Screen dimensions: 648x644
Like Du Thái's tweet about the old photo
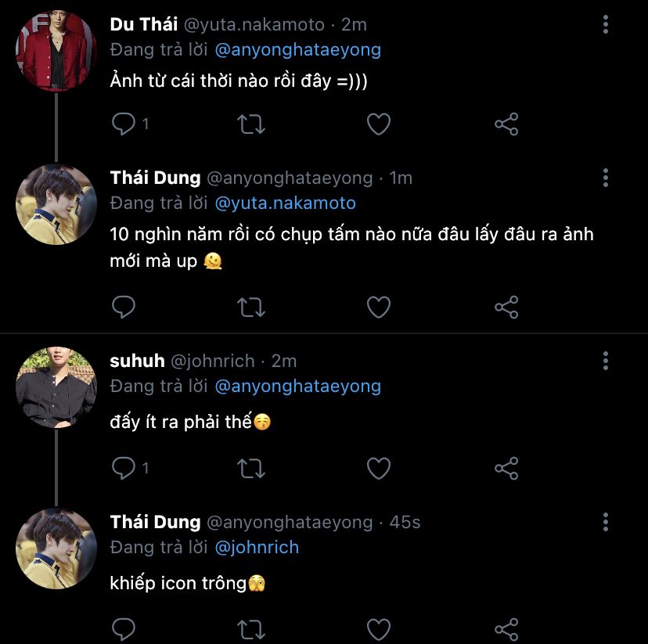tap(379, 124)
